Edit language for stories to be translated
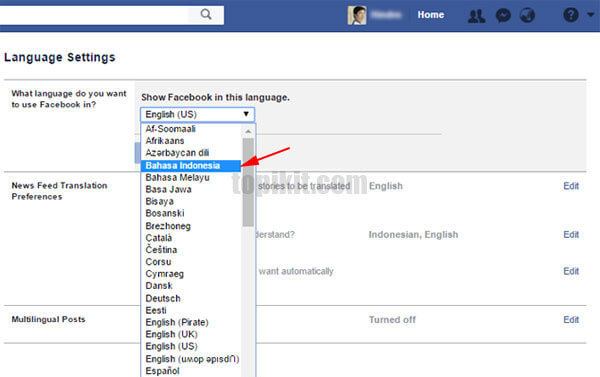Screen dimensions: 600x377 pyautogui.click(x=571, y=186)
